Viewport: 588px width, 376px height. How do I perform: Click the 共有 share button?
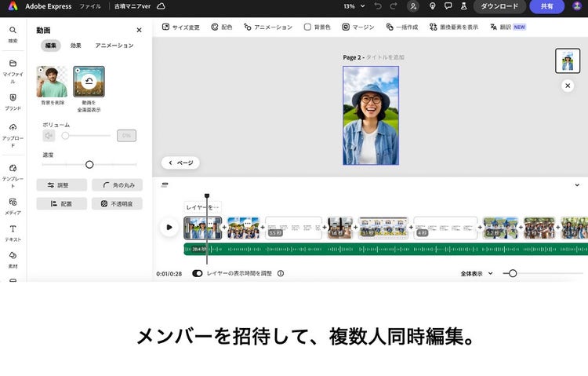click(546, 6)
